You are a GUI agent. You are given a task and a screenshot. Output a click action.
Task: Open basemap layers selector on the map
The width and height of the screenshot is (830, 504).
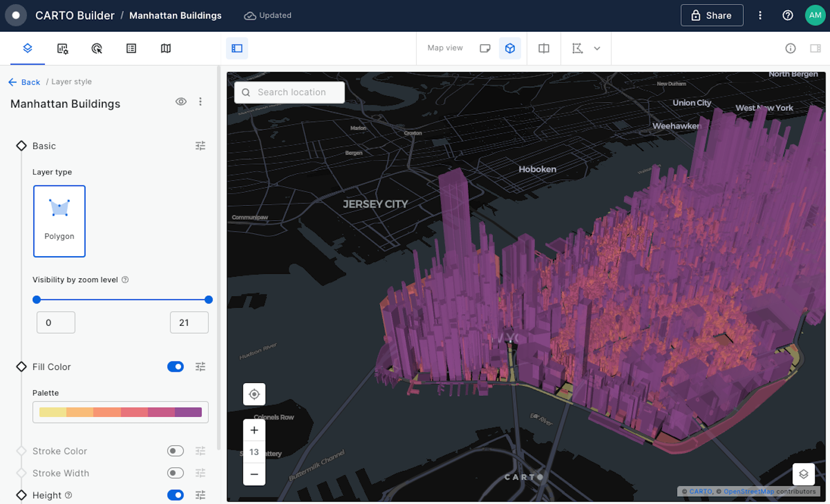pos(803,474)
